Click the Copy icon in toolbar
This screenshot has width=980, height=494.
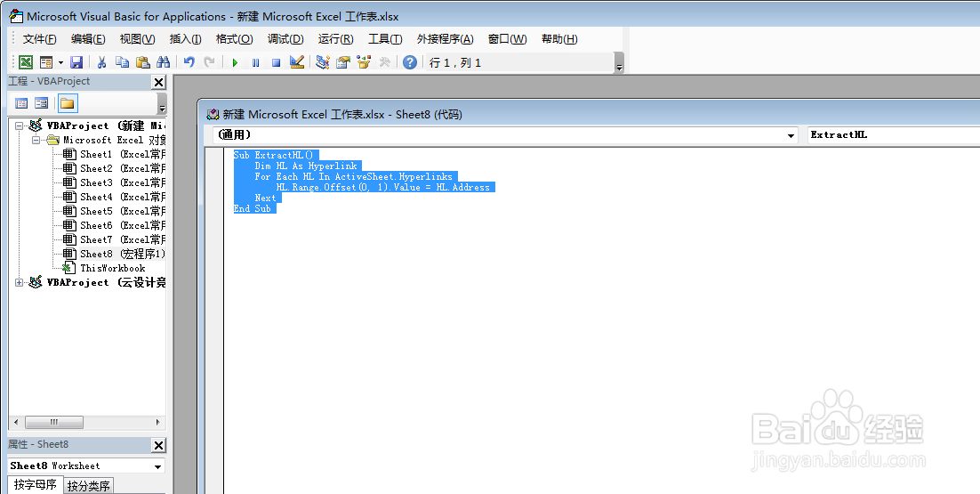coord(123,62)
